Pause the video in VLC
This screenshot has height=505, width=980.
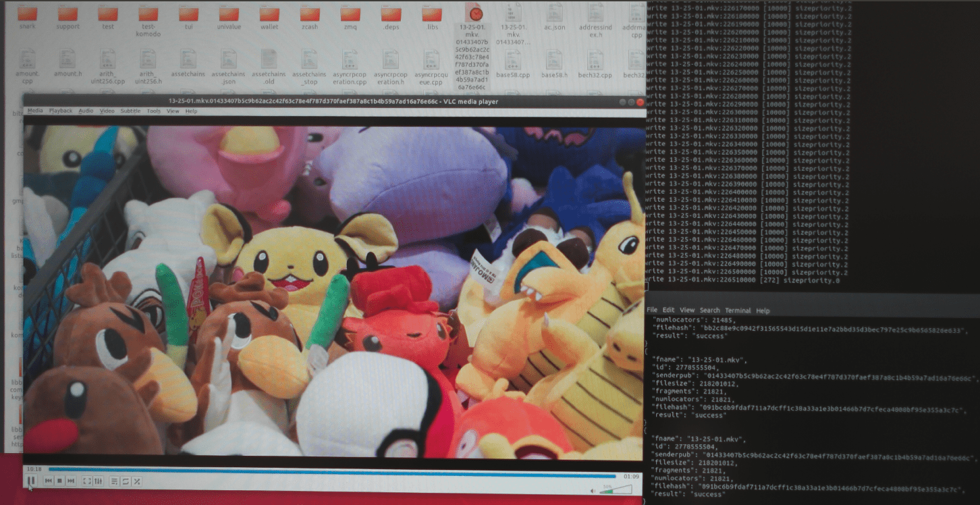point(31,481)
